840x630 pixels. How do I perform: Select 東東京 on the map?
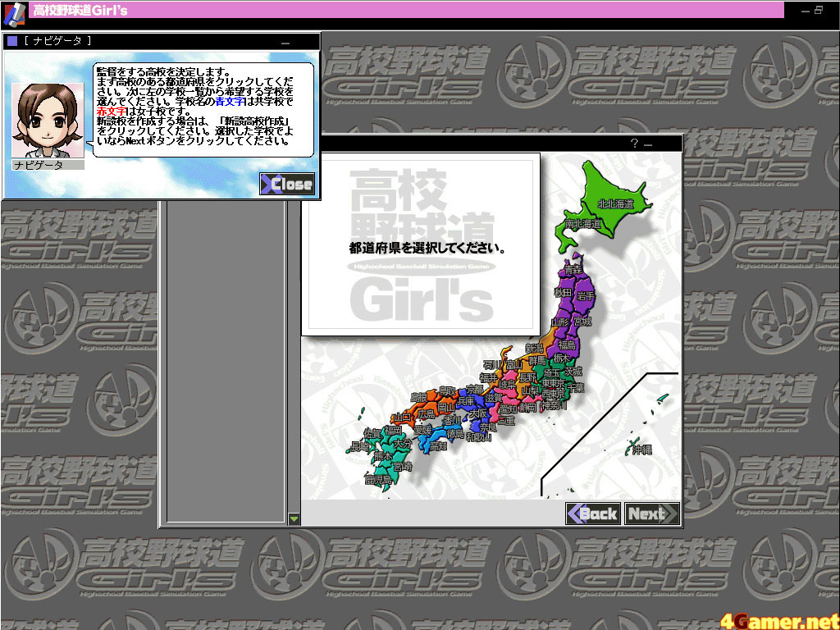(553, 383)
